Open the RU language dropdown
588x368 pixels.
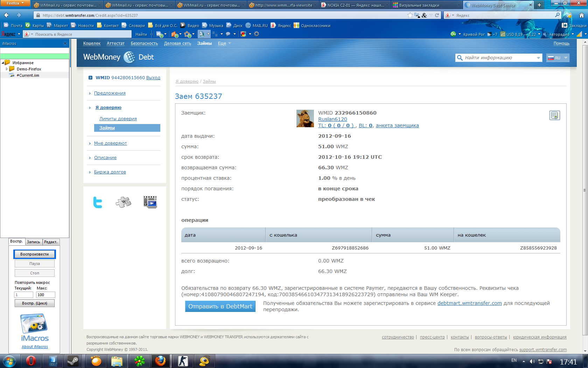[558, 58]
